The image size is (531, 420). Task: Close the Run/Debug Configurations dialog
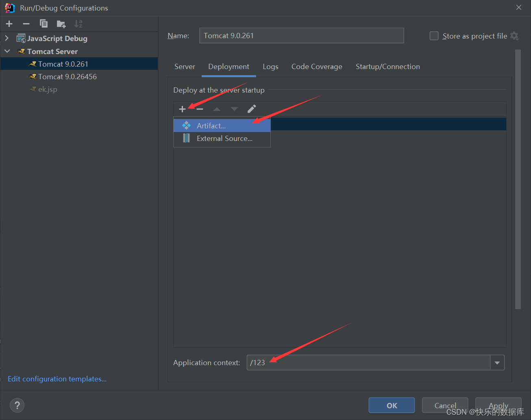click(519, 7)
